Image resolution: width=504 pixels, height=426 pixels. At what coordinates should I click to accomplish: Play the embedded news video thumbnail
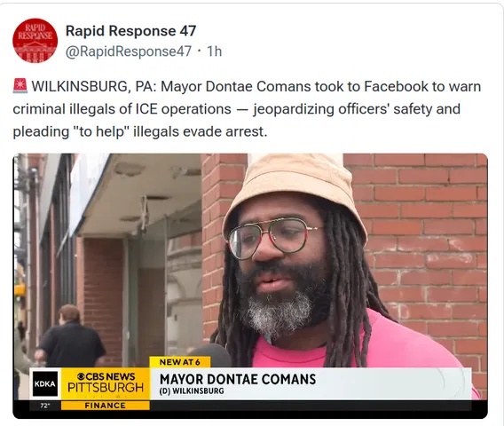point(250,286)
